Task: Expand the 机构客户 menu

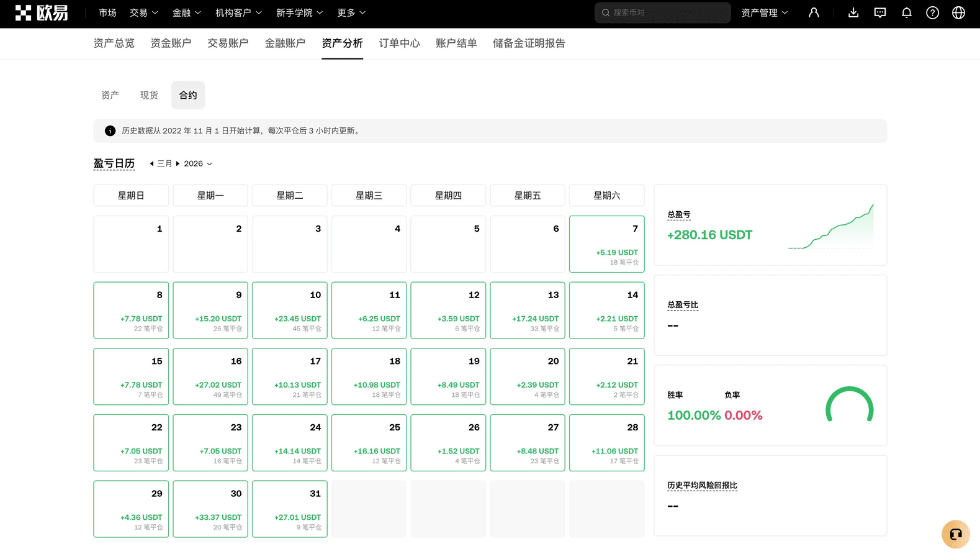Action: click(238, 12)
